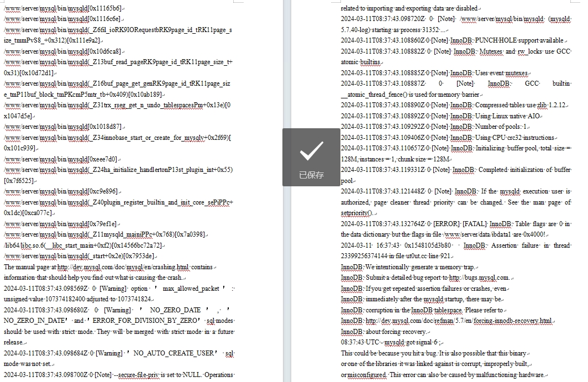Click the line ending with [0x79ef1e]
This screenshot has height=382, width=588.
coord(60,224)
